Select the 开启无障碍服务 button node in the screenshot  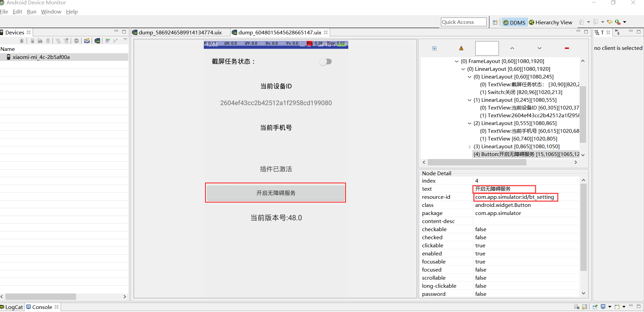[276, 193]
